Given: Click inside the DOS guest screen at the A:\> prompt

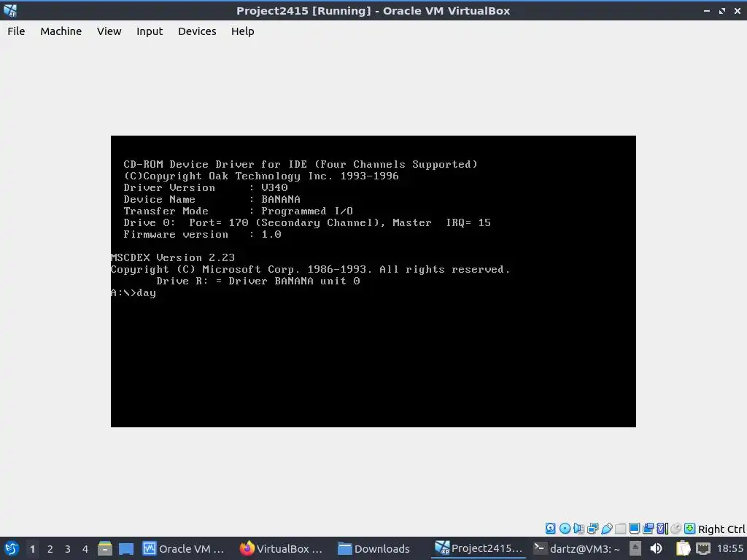Looking at the screenshot, I should point(133,293).
